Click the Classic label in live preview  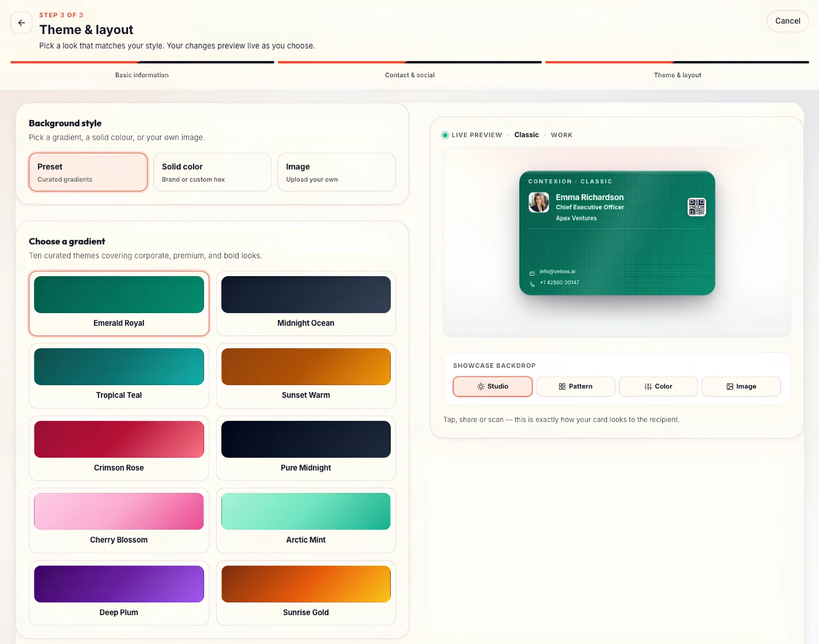(527, 135)
